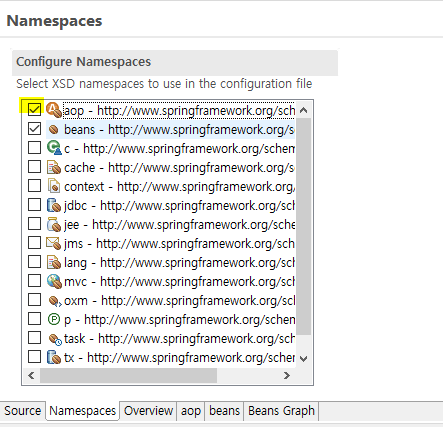Uncheck the beans namespace checkbox
The width and height of the screenshot is (443, 427).
tap(34, 129)
